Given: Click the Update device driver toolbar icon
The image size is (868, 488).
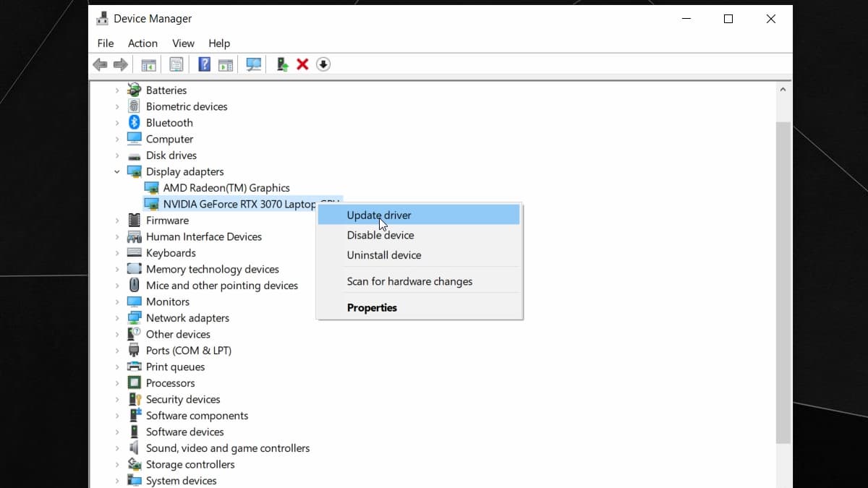Looking at the screenshot, I should tap(282, 64).
